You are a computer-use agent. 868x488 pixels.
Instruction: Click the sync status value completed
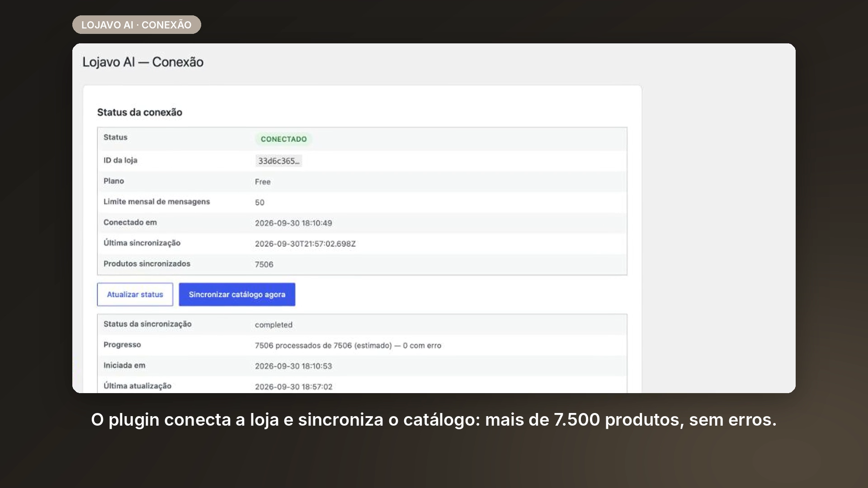coord(274,325)
